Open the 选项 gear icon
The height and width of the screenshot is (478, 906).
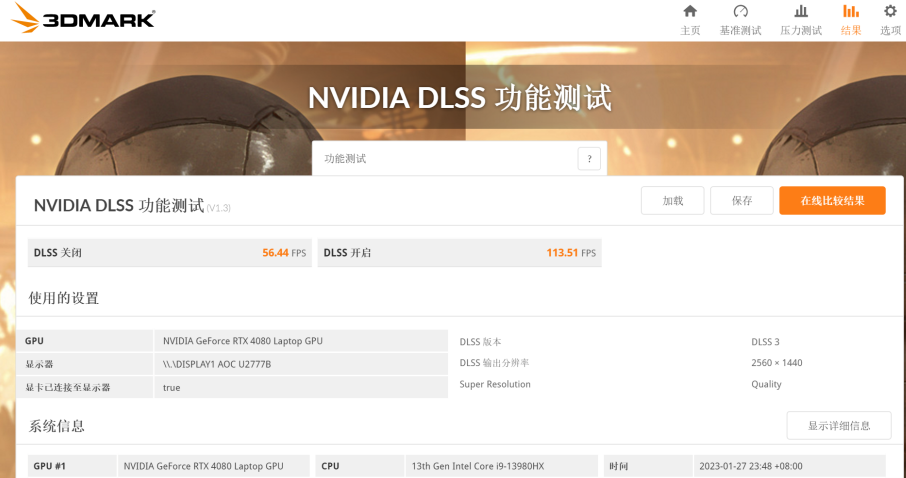(x=890, y=12)
